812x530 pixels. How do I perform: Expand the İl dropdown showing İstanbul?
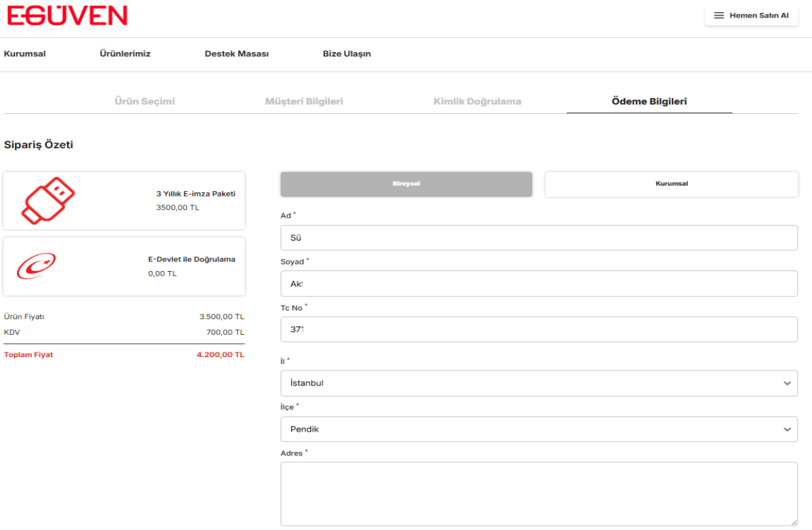[538, 383]
